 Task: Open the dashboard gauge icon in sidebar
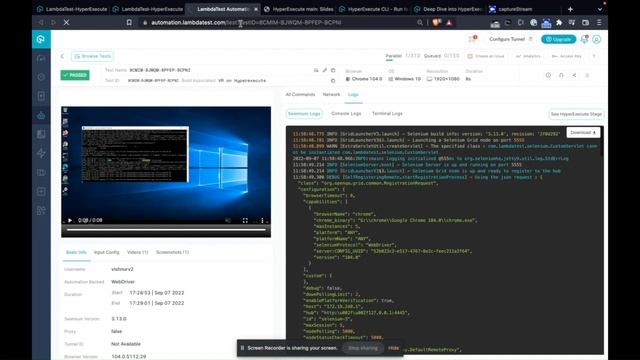click(41, 58)
